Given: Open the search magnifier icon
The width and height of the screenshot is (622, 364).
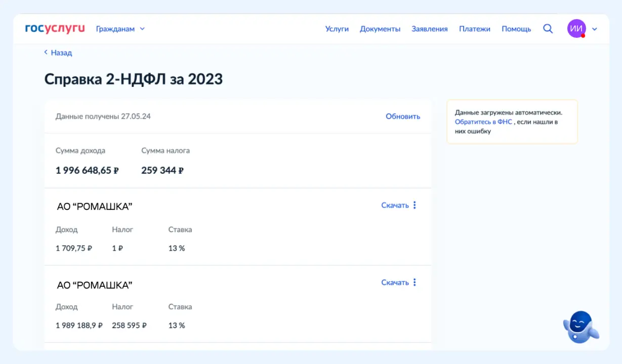Looking at the screenshot, I should (548, 29).
